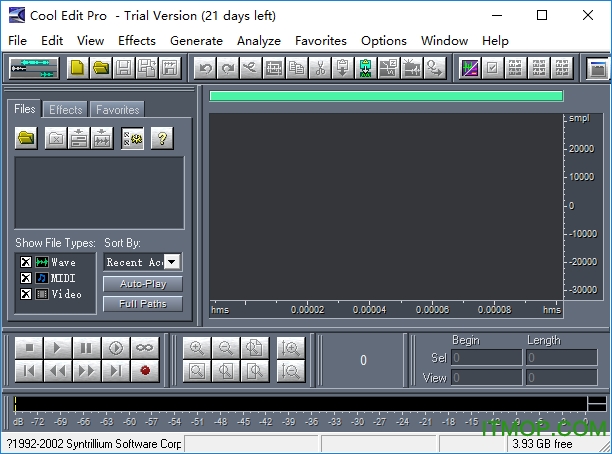Viewport: 612px width, 454px height.
Task: Open the Effects menu
Action: coord(137,41)
